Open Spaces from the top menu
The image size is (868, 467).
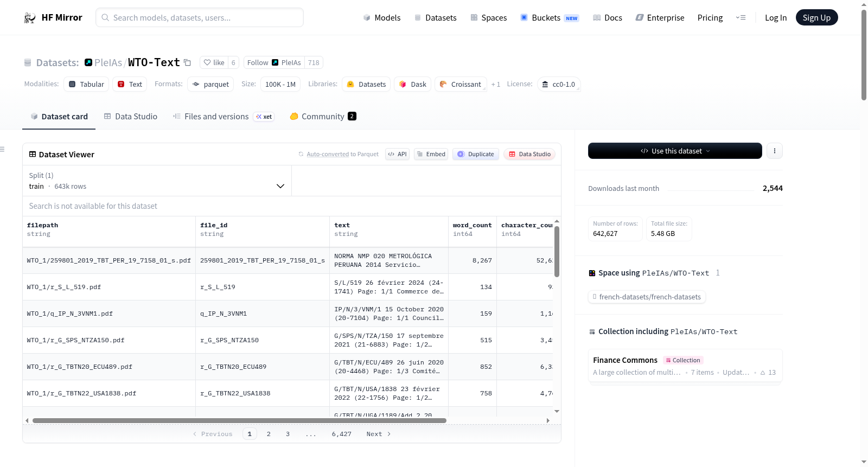[x=488, y=18]
